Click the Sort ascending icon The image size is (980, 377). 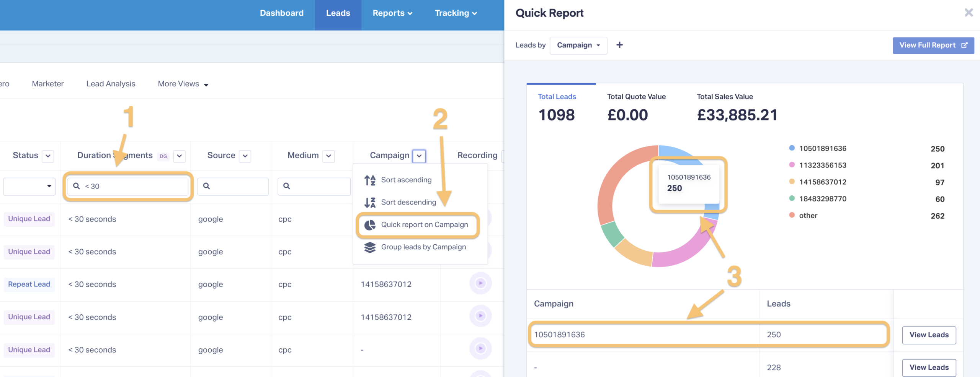370,180
